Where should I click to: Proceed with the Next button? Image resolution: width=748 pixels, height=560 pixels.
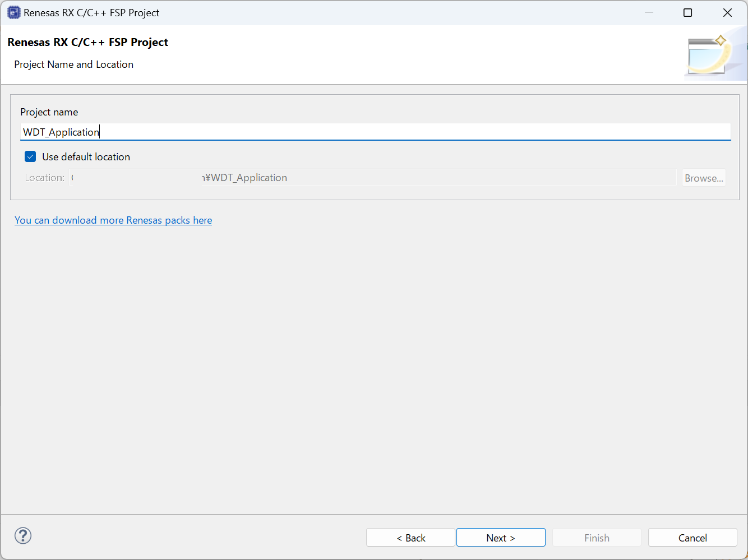coord(501,538)
